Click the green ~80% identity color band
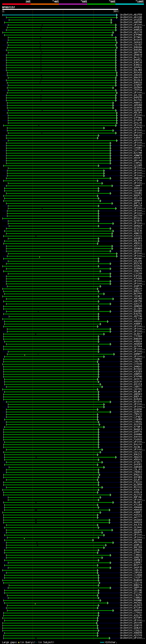The image size is (146, 644). click(x=101, y=4)
